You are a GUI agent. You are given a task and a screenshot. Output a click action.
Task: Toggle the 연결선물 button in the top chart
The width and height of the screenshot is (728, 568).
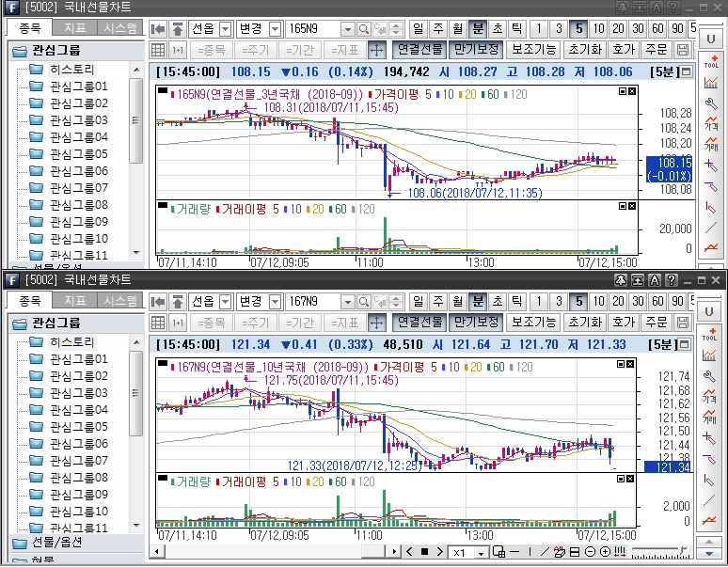tap(419, 49)
